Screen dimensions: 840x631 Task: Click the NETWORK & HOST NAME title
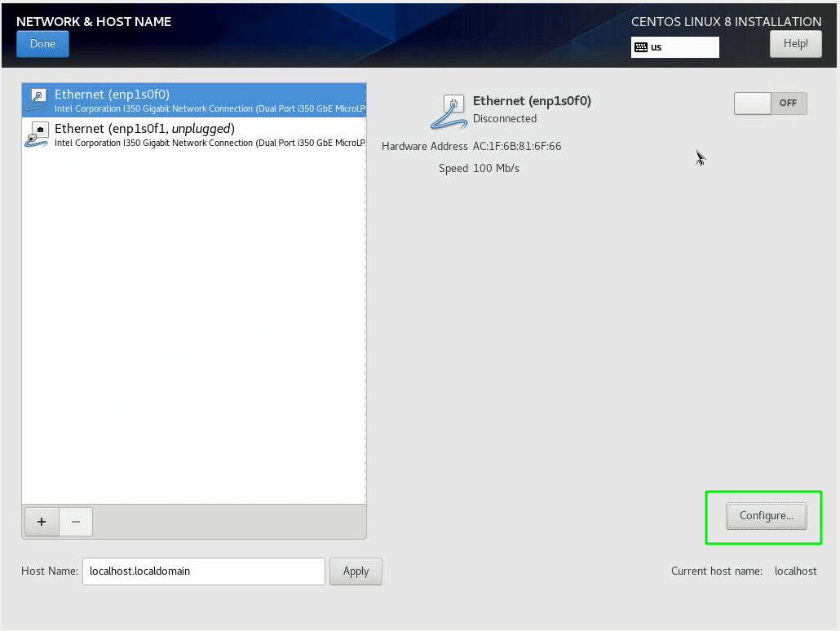[x=94, y=22]
